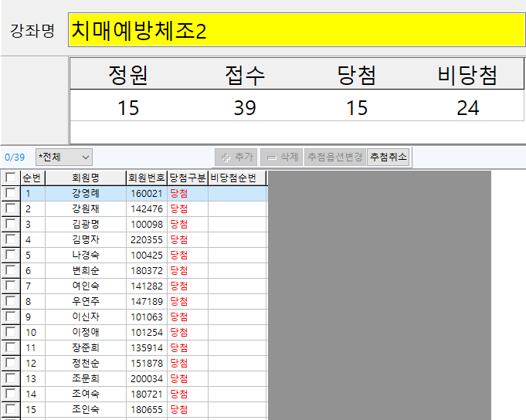The width and height of the screenshot is (526, 420).
Task: Select member name 이신자
Action: pyautogui.click(x=86, y=317)
